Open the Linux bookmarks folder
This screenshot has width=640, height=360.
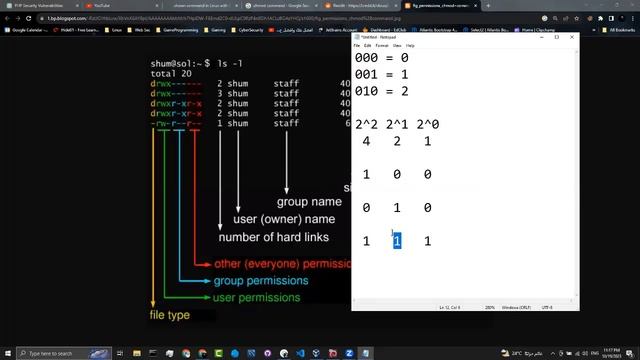(x=113, y=30)
